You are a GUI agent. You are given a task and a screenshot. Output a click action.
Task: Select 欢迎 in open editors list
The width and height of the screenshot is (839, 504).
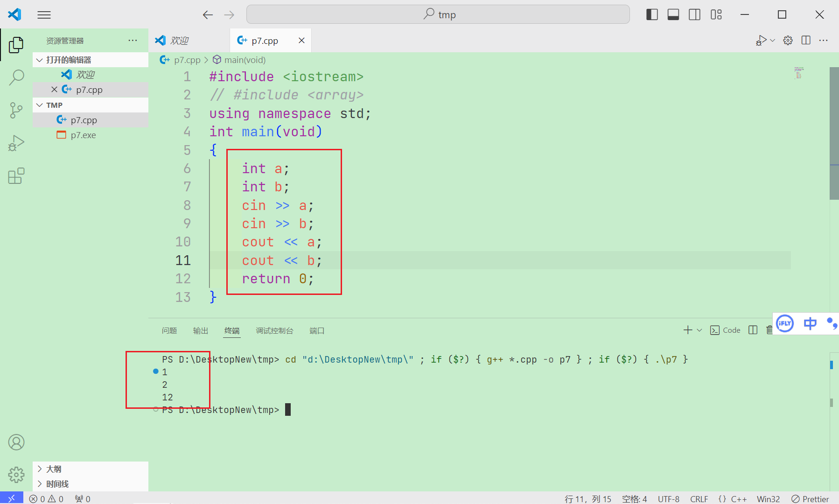(x=91, y=75)
